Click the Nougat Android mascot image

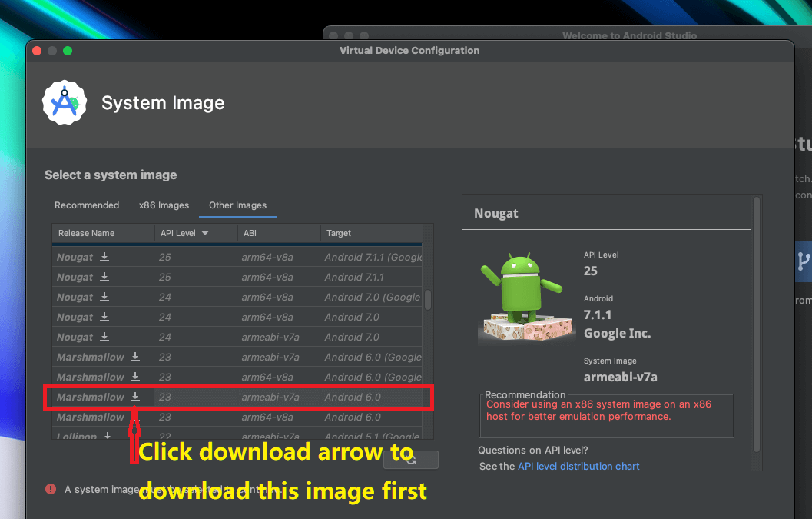tap(527, 297)
